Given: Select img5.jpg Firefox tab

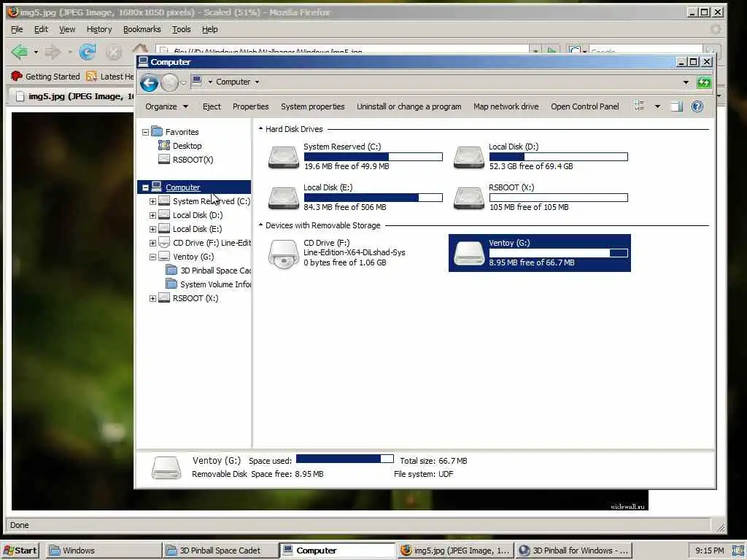Looking at the screenshot, I should point(71,96).
